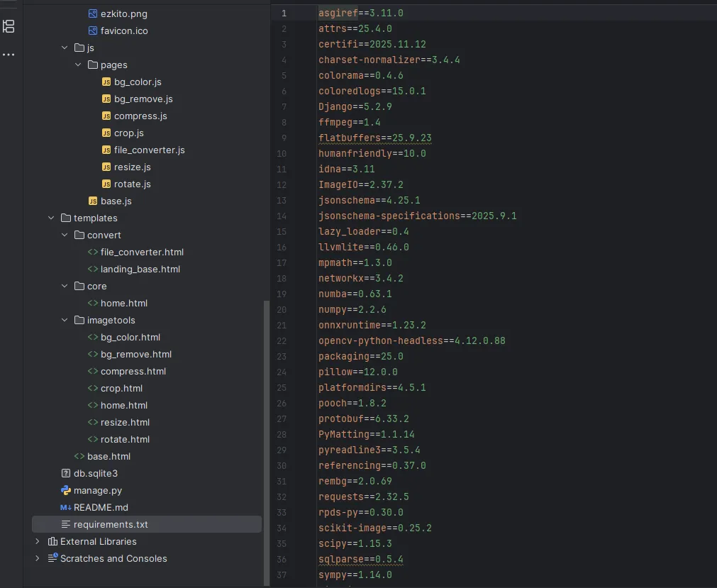Select file_converter.html in the convert folder

[x=142, y=252]
